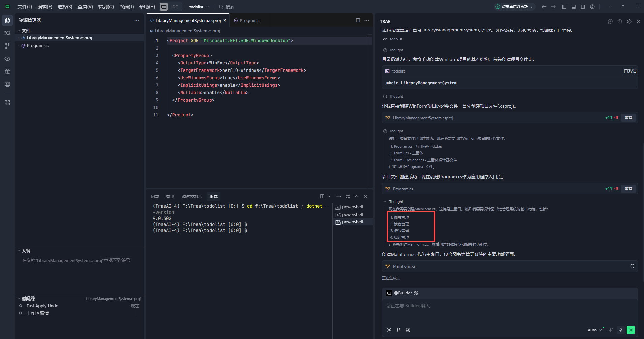644x339 pixels.
Task: Click the microphone voice input icon
Action: click(620, 330)
